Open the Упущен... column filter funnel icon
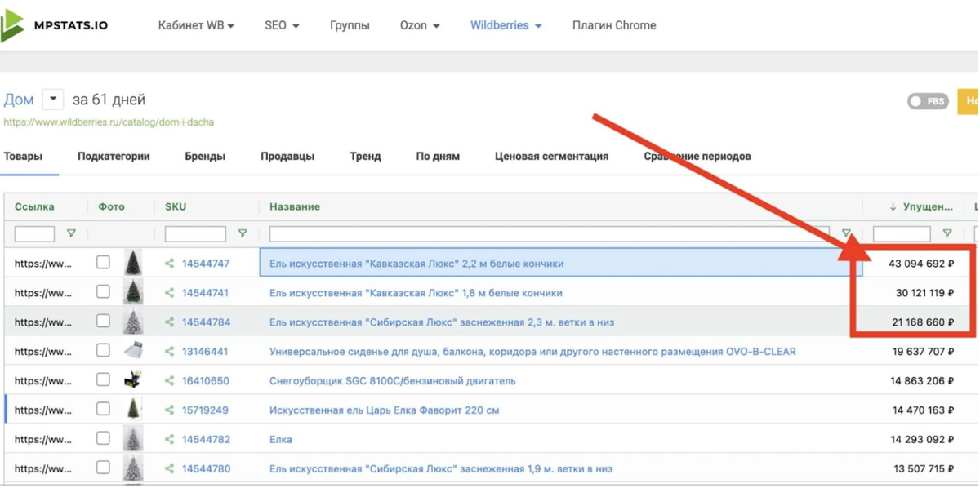980x488 pixels. [x=947, y=233]
